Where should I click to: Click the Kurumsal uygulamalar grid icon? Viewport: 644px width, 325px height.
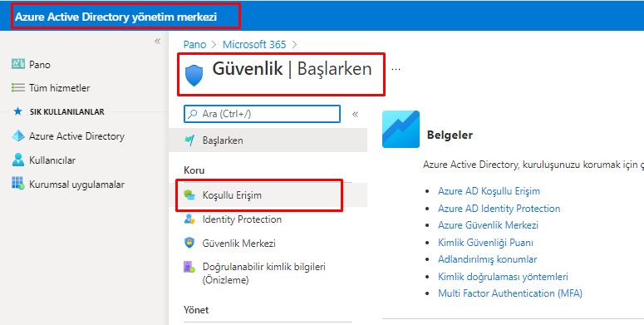click(x=18, y=184)
